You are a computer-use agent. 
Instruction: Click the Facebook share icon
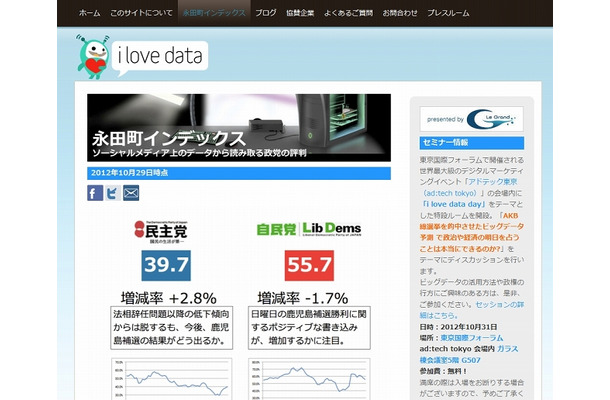coord(95,193)
